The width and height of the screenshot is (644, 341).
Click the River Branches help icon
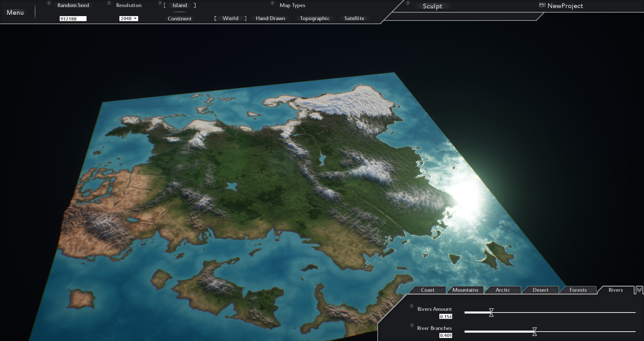click(x=412, y=325)
